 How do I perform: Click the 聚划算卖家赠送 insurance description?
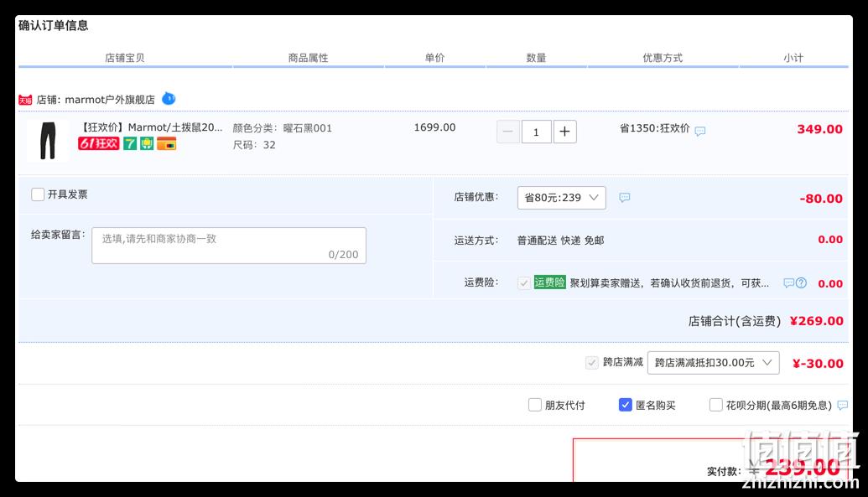[x=669, y=283]
